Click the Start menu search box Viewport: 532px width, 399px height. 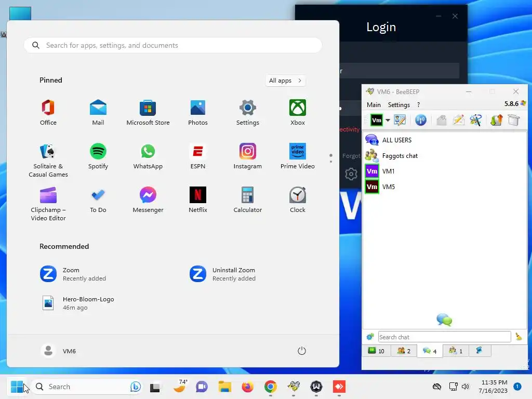173,45
